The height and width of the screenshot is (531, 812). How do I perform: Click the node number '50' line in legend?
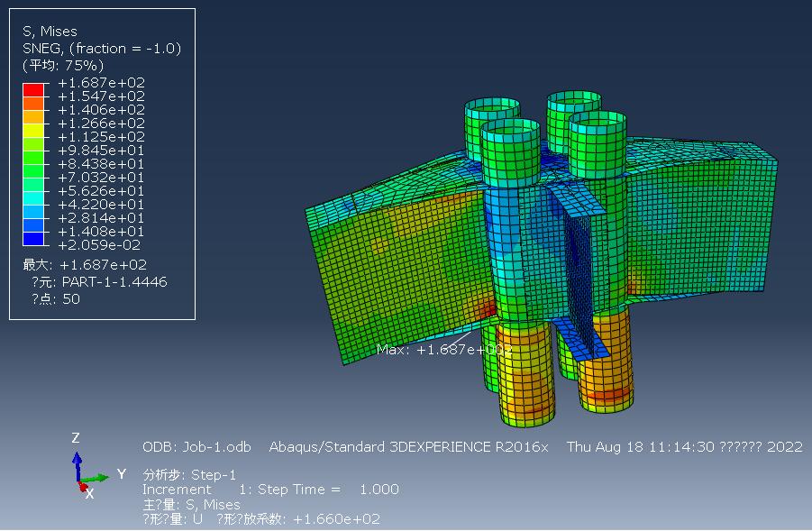(x=56, y=299)
